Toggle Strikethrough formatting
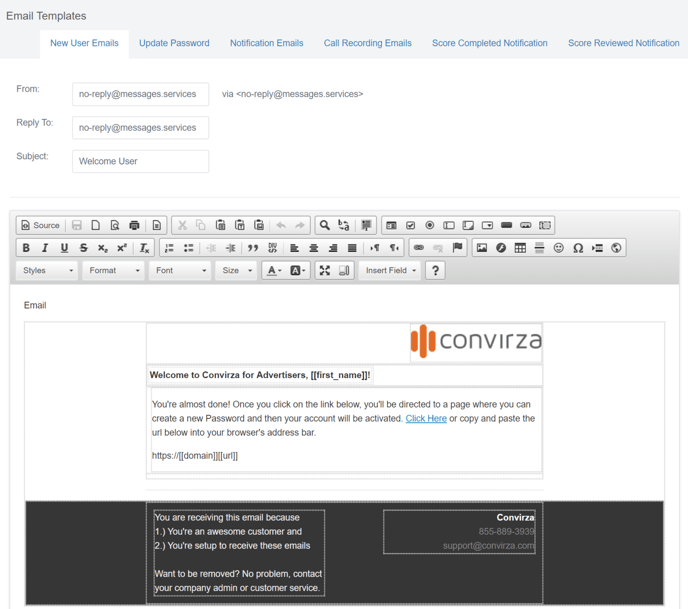This screenshot has width=688, height=609. tap(83, 248)
